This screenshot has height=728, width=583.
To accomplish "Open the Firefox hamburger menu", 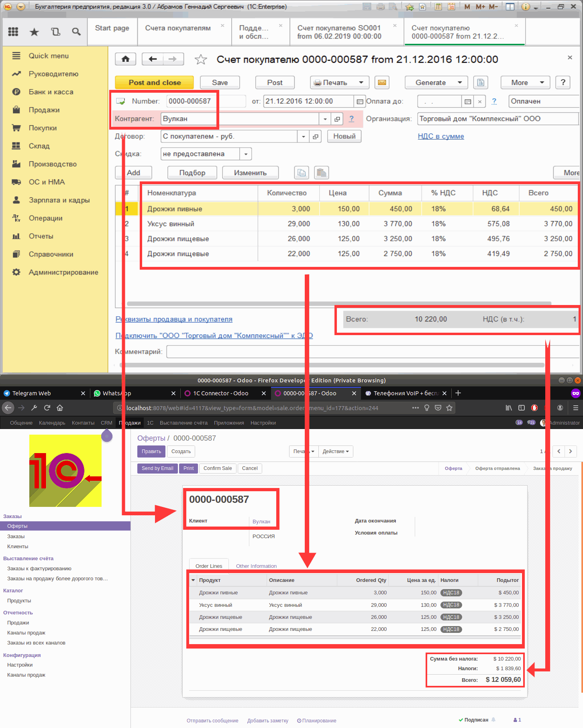I will (575, 408).
